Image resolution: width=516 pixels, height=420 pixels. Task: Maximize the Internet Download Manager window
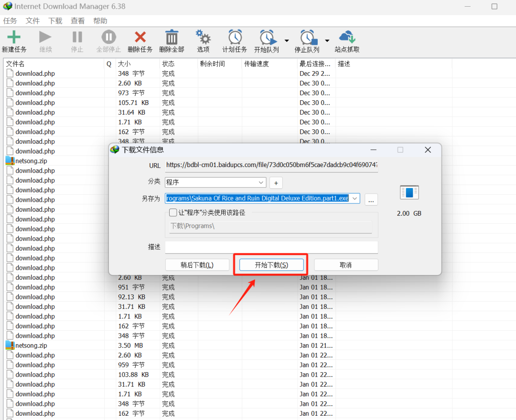click(494, 6)
